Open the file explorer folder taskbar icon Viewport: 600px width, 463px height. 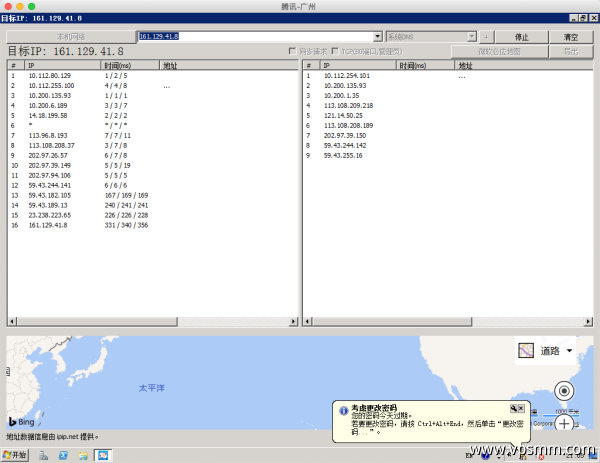point(83,455)
